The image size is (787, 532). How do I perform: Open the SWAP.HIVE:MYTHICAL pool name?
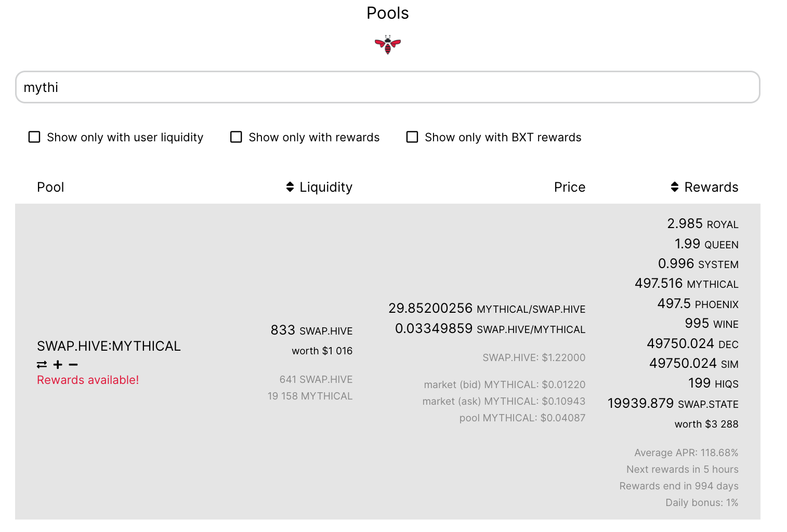pos(109,346)
